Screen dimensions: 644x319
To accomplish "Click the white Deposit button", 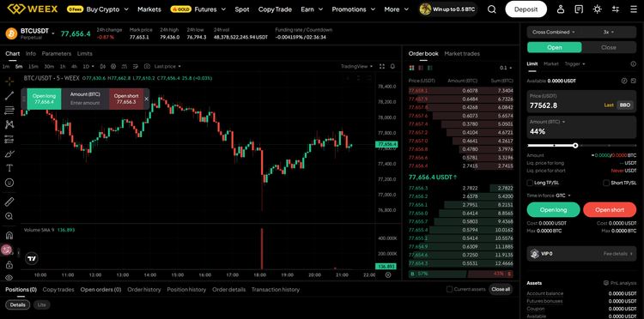I will pyautogui.click(x=526, y=9).
